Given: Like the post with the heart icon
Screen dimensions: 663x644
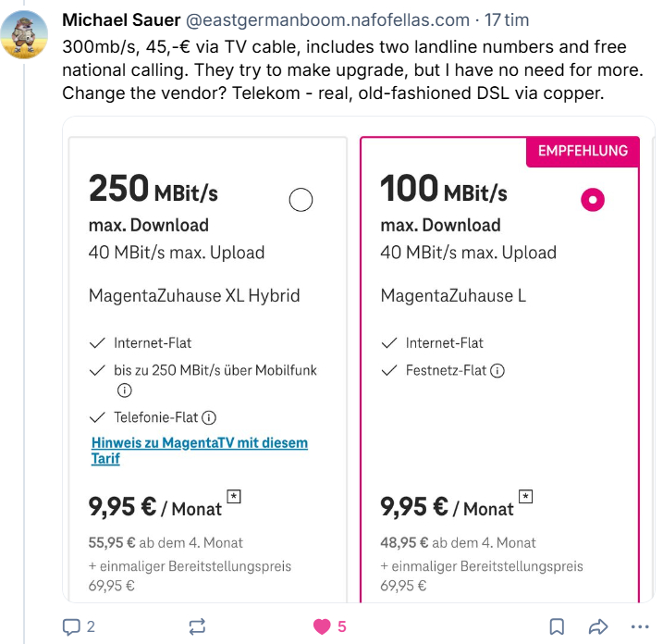Looking at the screenshot, I should (322, 626).
